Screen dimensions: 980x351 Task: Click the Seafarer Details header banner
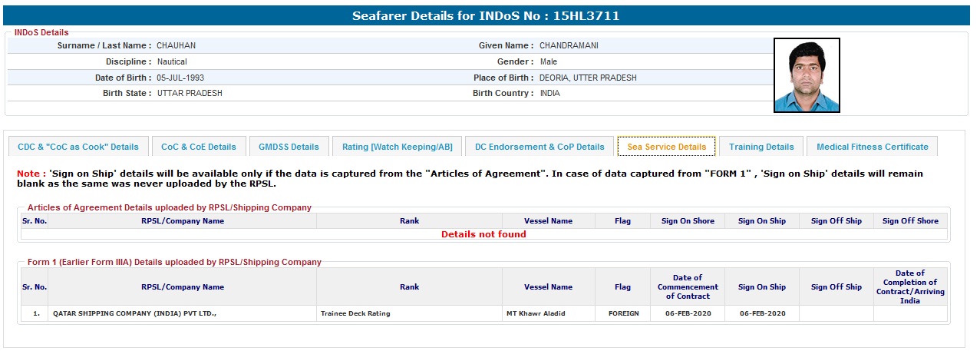485,15
